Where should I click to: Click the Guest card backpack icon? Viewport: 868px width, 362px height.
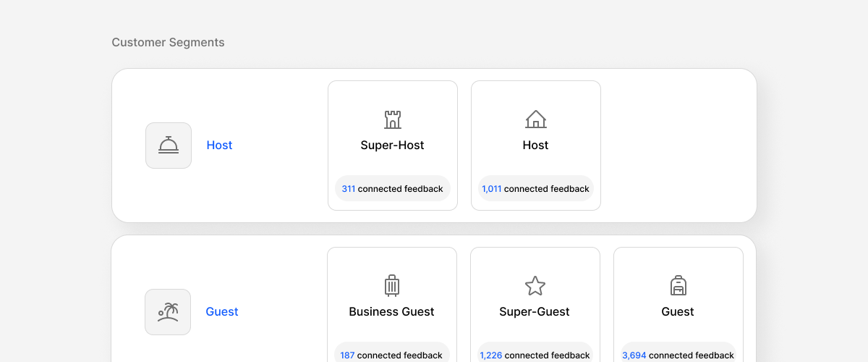click(x=678, y=286)
